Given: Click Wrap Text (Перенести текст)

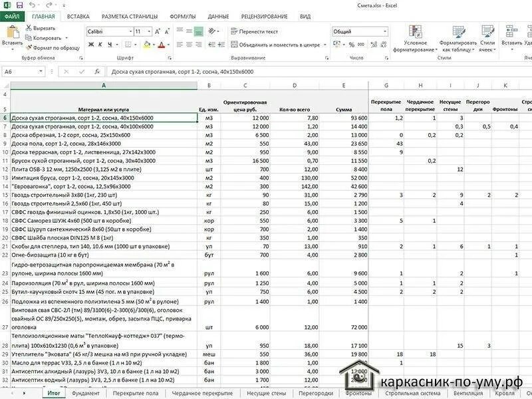Looking at the screenshot, I should [254, 31].
